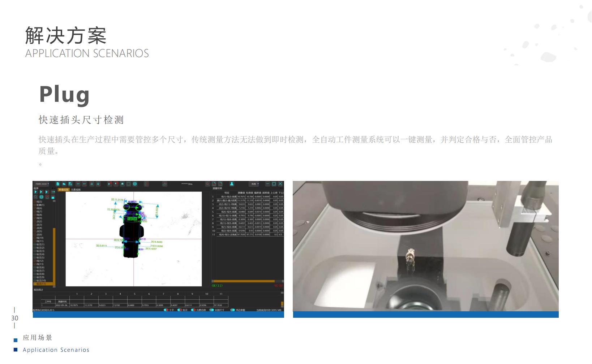Viewport: 592px width, 364px height.
Task: Expand the 标注(1) tree node
Action: 35,244
